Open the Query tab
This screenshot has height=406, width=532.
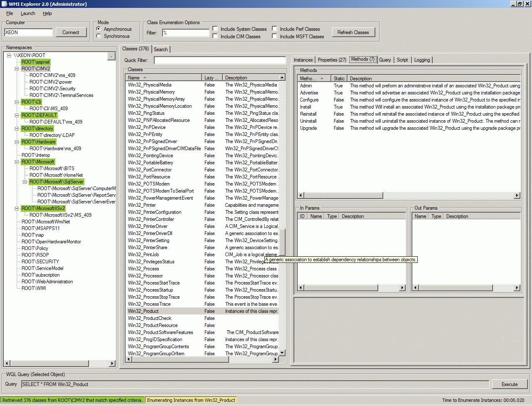click(385, 60)
